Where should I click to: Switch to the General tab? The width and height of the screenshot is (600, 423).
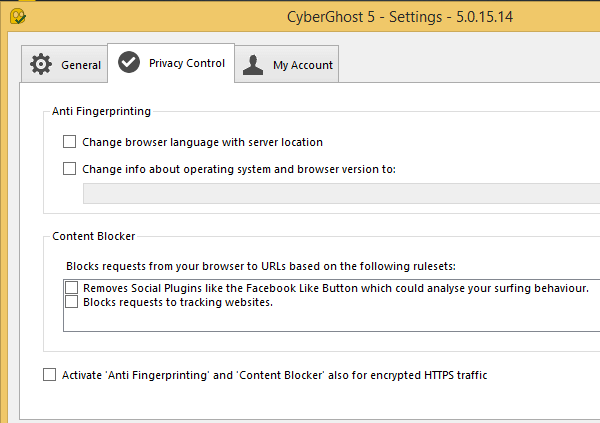click(x=64, y=64)
